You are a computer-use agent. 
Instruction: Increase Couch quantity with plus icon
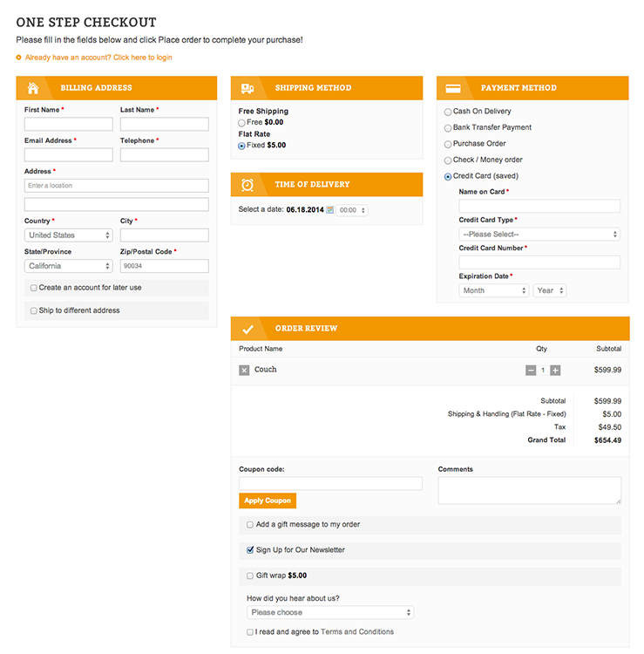(555, 370)
